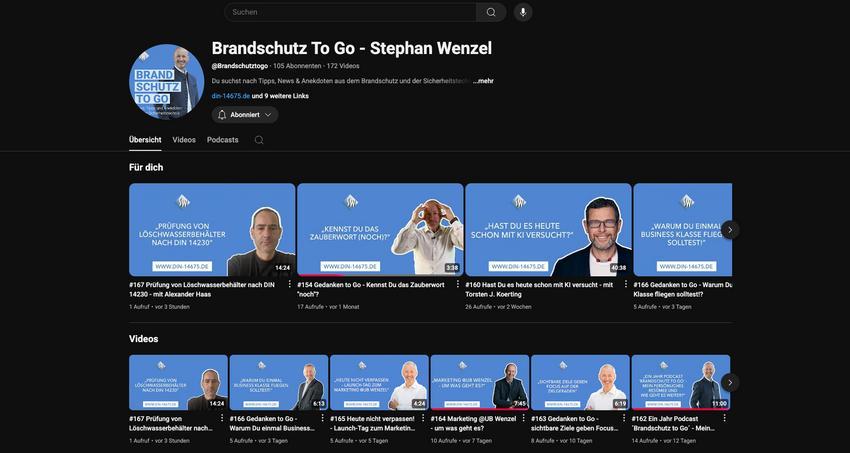Viewport: 850px width, 453px height.
Task: Expand channel description with ...mehr
Action: click(482, 81)
